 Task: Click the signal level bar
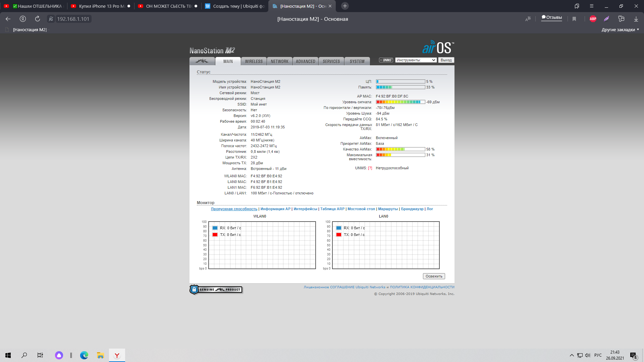[400, 102]
